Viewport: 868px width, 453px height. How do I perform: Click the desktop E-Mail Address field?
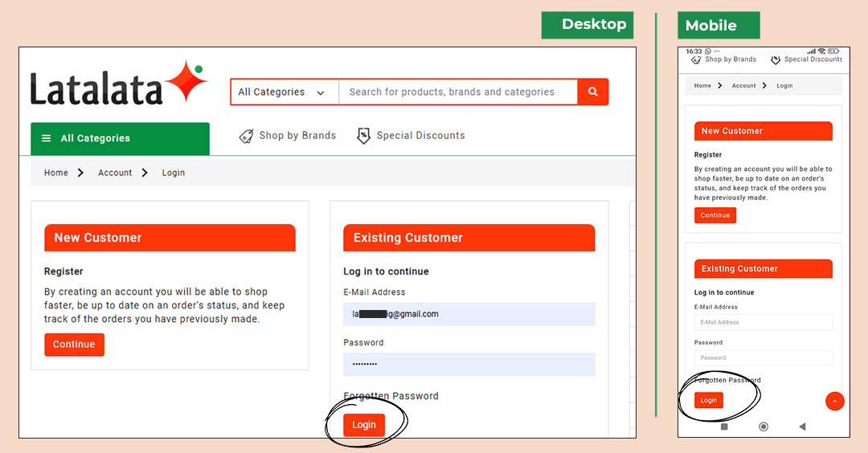click(469, 314)
